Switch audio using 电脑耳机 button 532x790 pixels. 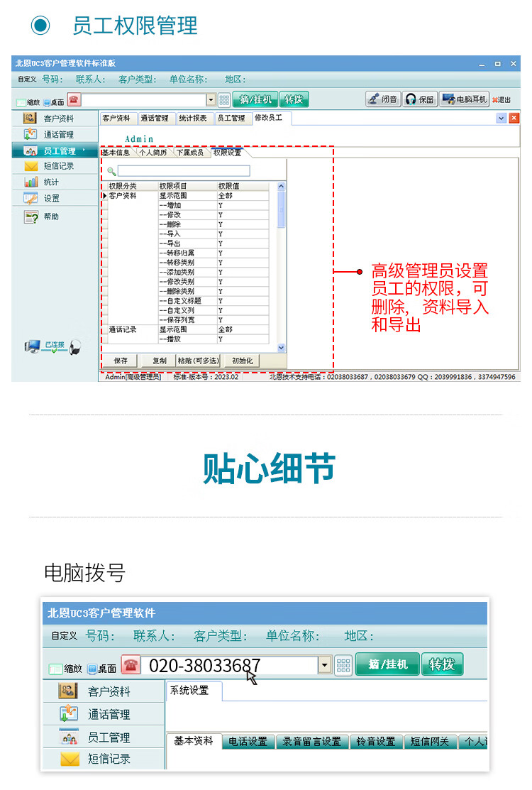click(x=464, y=99)
